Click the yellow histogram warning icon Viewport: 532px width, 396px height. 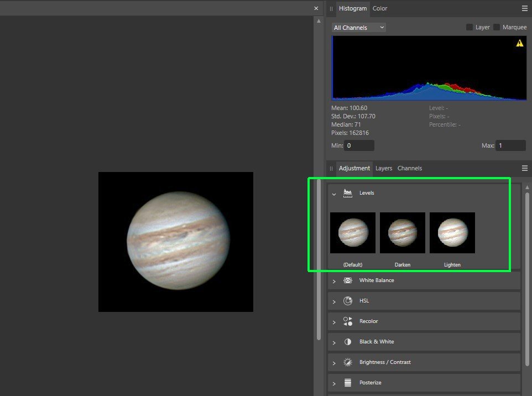tap(519, 43)
